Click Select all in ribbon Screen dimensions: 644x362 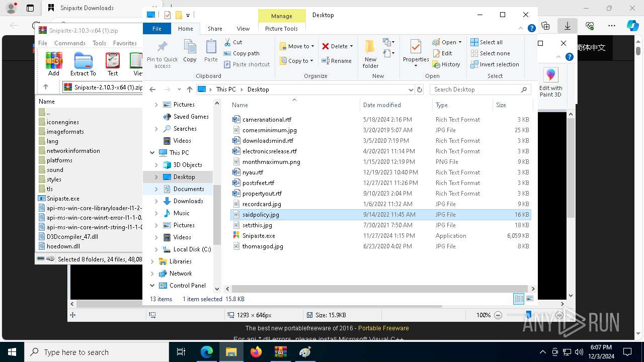tap(487, 42)
